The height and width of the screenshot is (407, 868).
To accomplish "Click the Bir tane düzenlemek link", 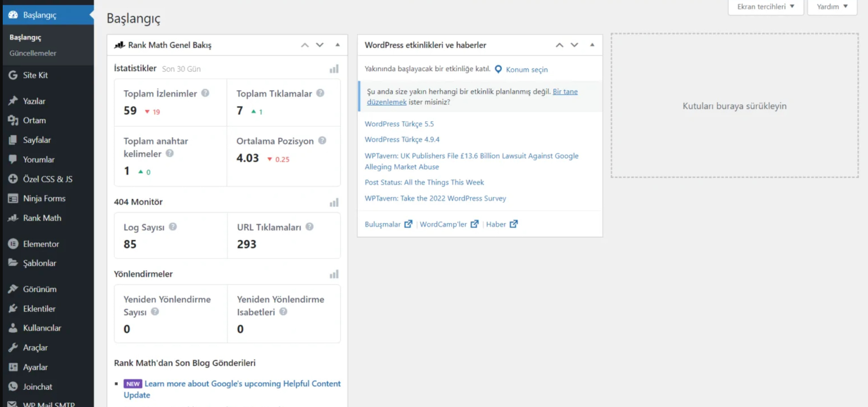I will [x=472, y=97].
